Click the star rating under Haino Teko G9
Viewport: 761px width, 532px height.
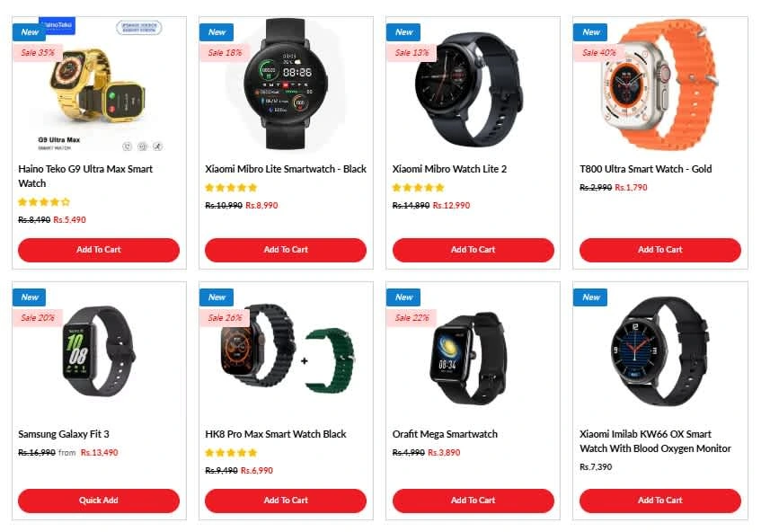[x=44, y=202]
